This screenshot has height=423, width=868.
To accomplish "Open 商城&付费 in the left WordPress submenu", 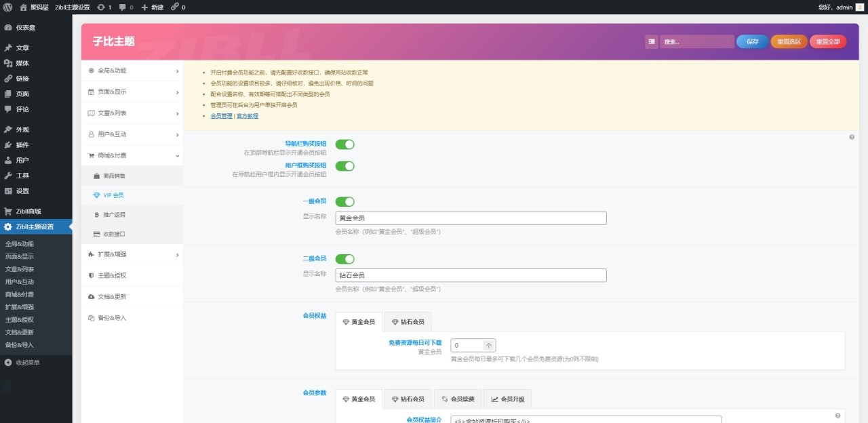I will coord(20,294).
